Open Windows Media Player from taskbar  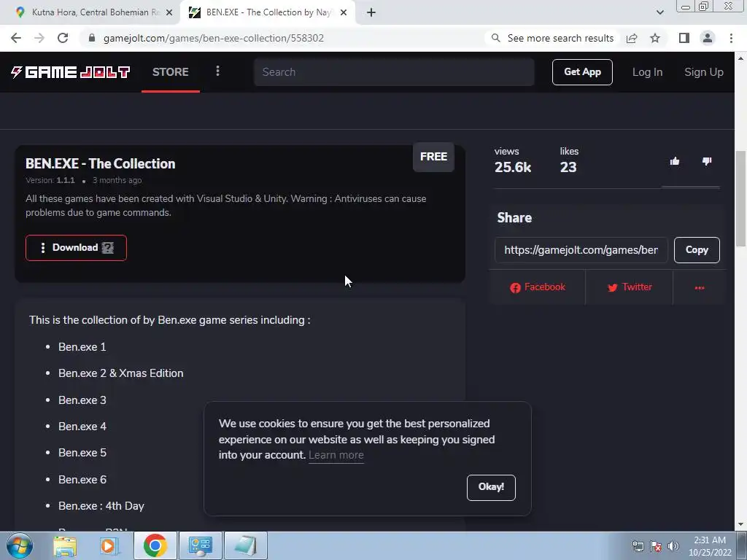[x=109, y=545]
